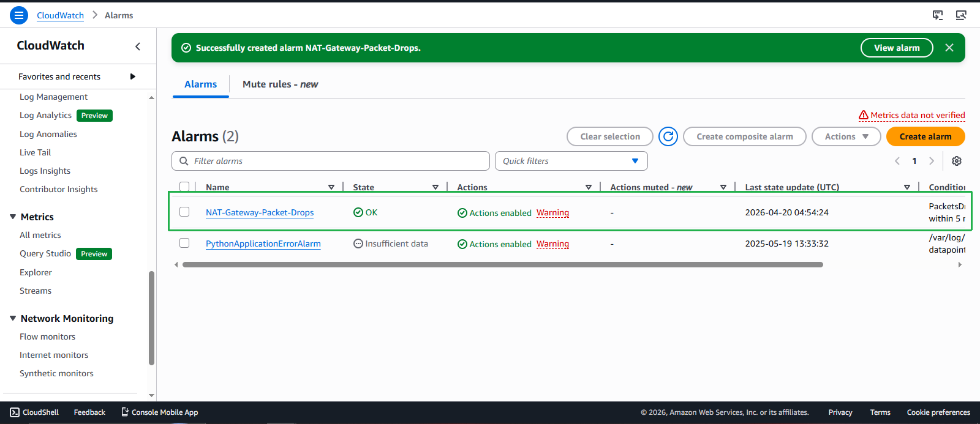Click the CloudWatch breadcrumb link
The height and width of the screenshot is (424, 980).
coord(60,15)
